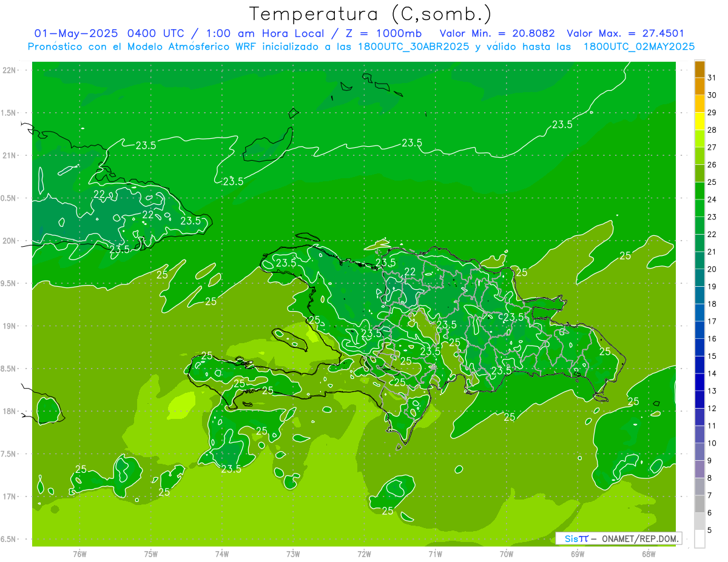Click the yellow legend swatch between 28 and 29
Image resolution: width=728 pixels, height=562 pixels.
[699, 121]
